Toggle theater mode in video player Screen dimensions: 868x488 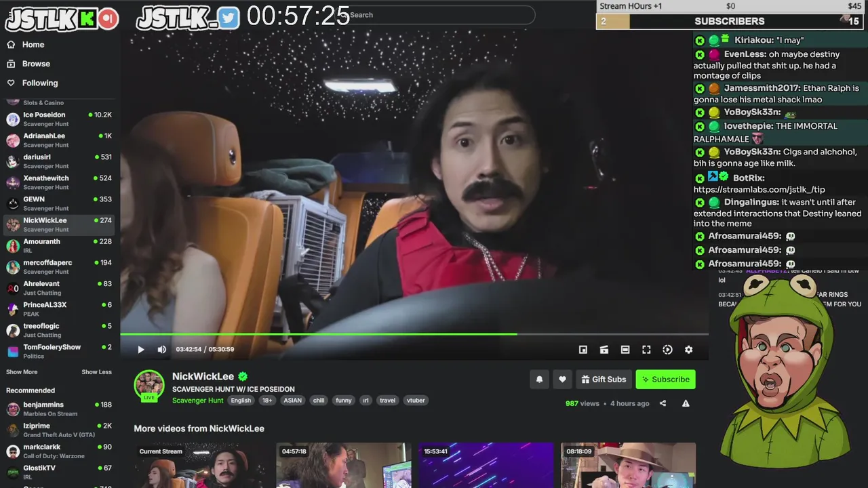click(x=625, y=350)
